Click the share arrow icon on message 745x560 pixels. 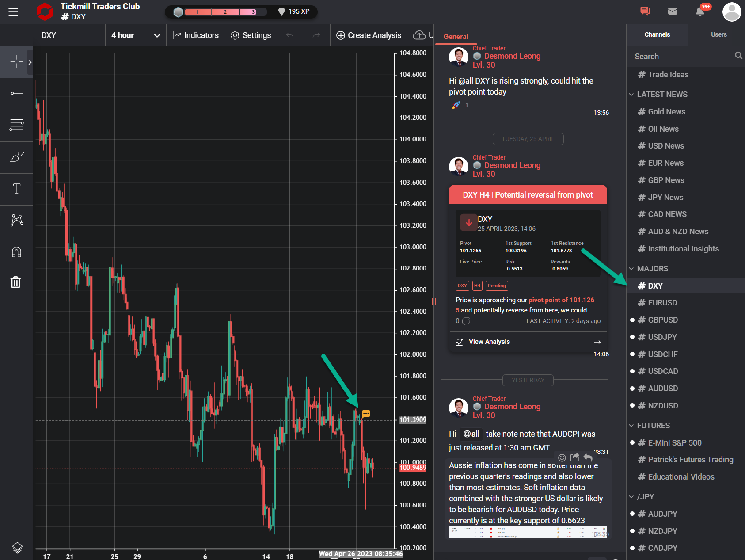(575, 457)
